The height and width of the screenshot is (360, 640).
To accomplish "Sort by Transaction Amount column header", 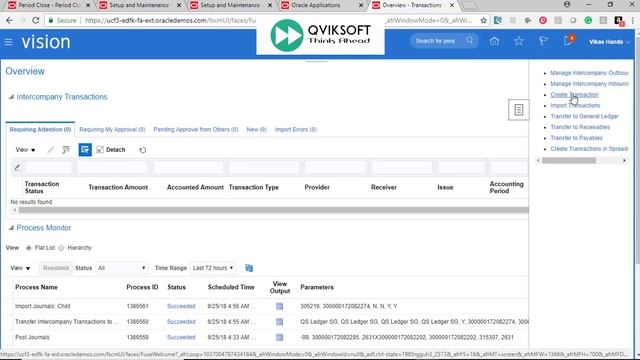I will (118, 187).
